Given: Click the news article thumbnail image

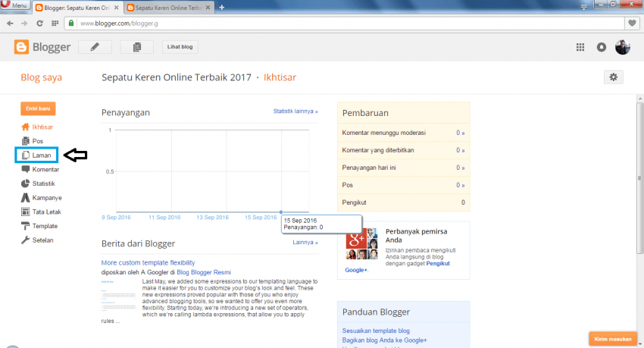Looking at the screenshot, I should [x=118, y=296].
